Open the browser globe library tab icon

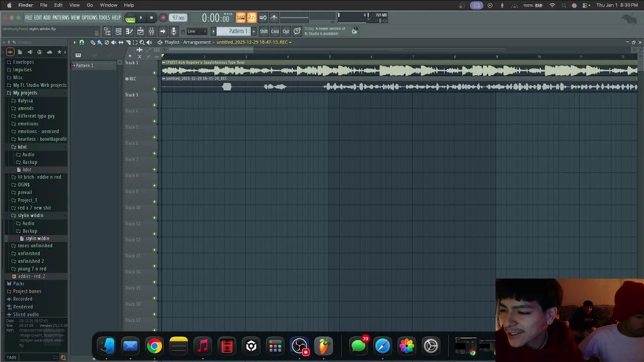pos(39,52)
